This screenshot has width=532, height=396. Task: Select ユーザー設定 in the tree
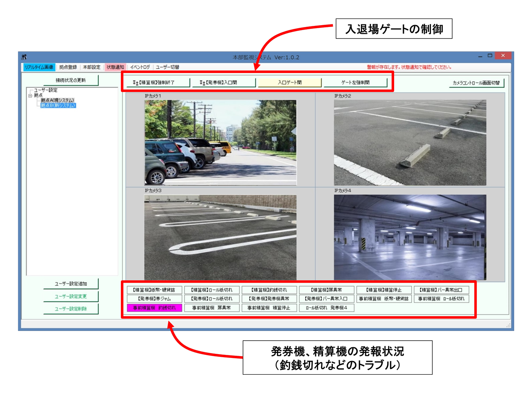[46, 90]
